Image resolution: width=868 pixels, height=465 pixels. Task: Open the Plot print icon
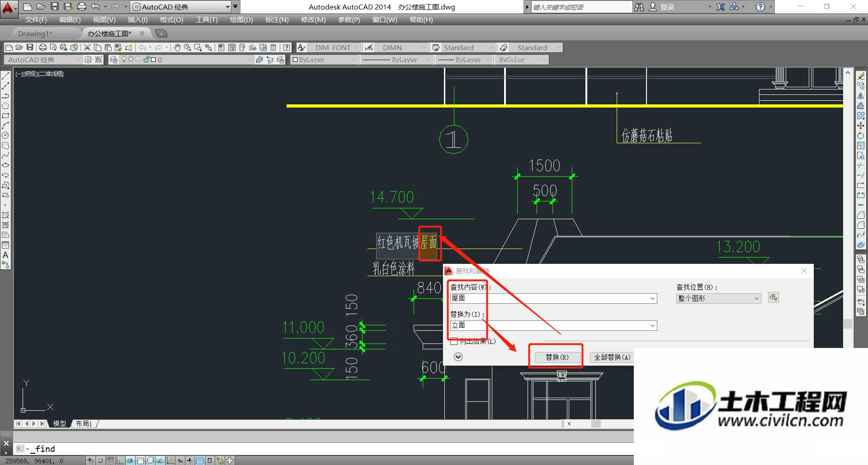[x=43, y=47]
